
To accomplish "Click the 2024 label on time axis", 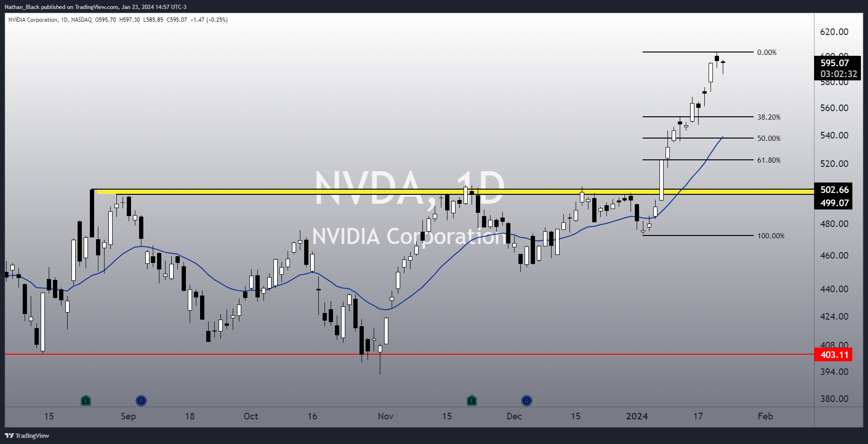I will (x=637, y=416).
